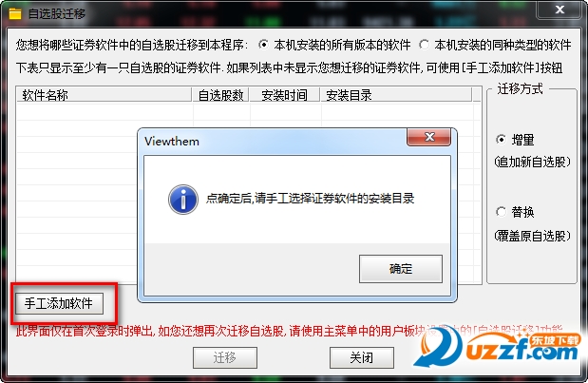Click the software list vertical scrollbar
The height and width of the screenshot is (383, 588).
pos(477,185)
